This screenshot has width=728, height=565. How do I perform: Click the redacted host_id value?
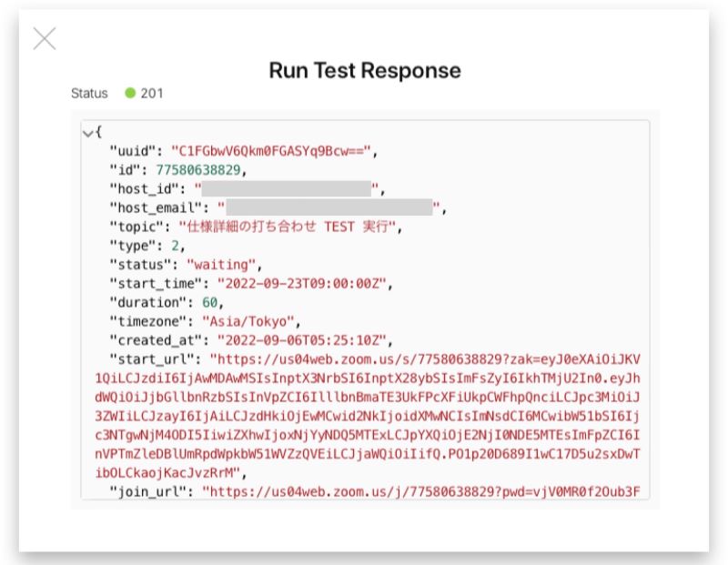point(287,189)
